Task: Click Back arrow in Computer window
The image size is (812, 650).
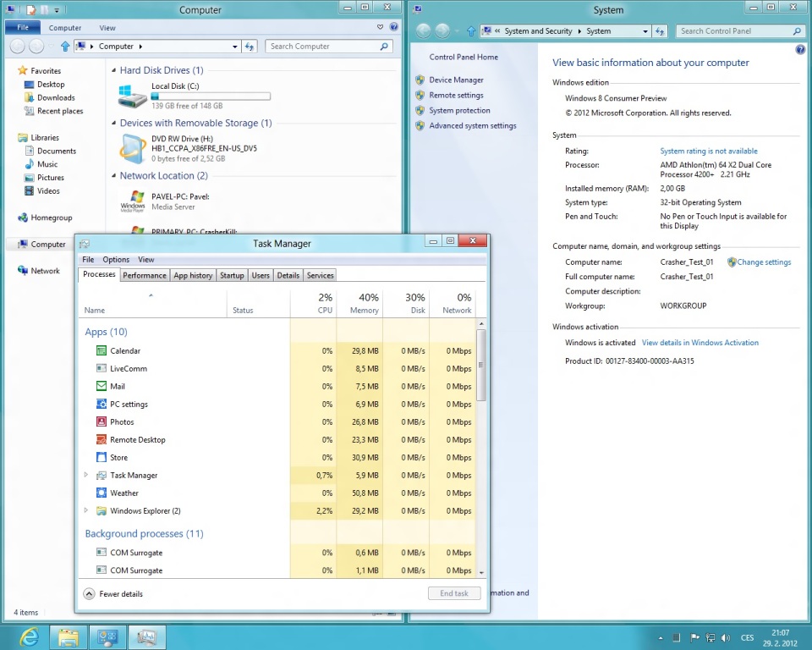Action: (x=18, y=47)
